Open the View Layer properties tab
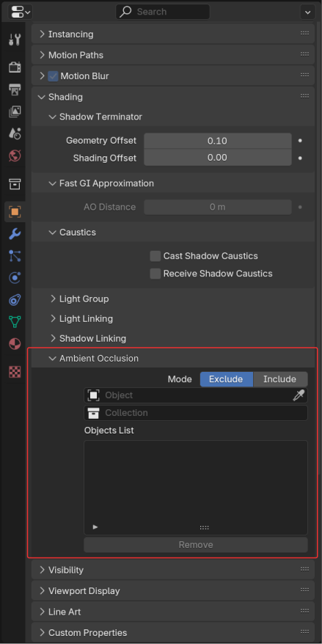The height and width of the screenshot is (644, 322). [15, 111]
